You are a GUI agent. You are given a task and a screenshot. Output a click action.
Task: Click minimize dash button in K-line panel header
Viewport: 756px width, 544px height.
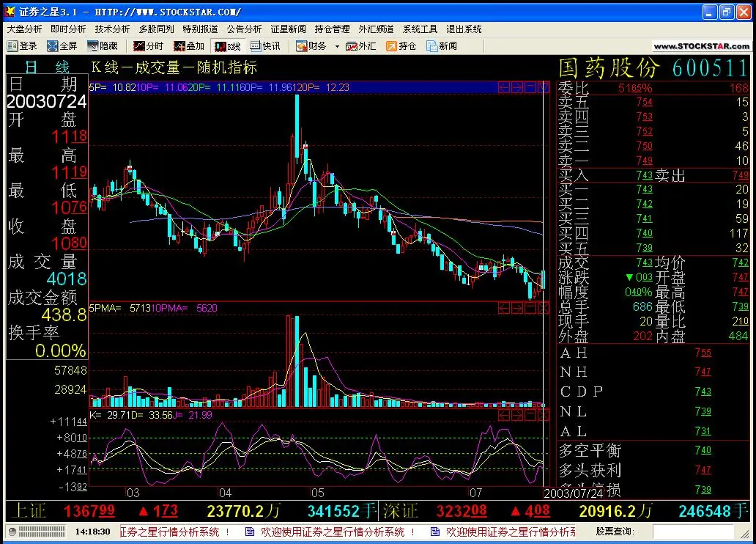[x=530, y=87]
